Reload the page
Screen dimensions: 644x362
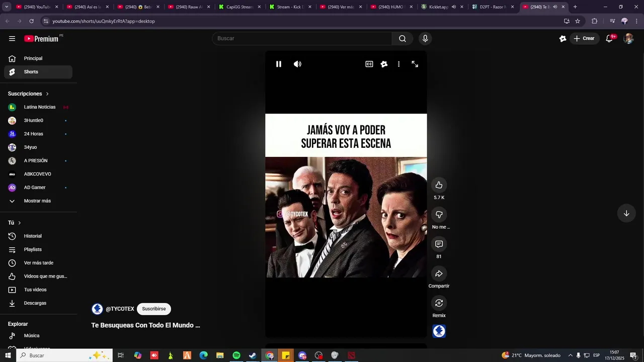point(31,21)
